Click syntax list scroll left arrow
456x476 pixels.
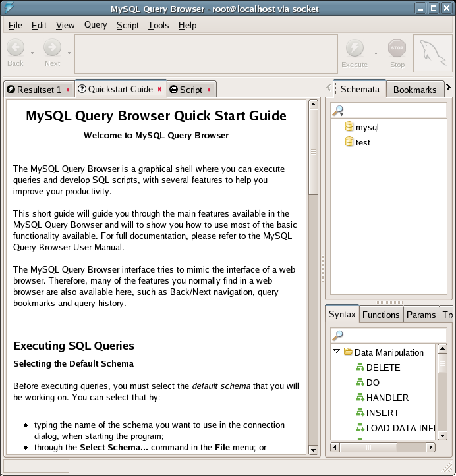click(x=335, y=447)
